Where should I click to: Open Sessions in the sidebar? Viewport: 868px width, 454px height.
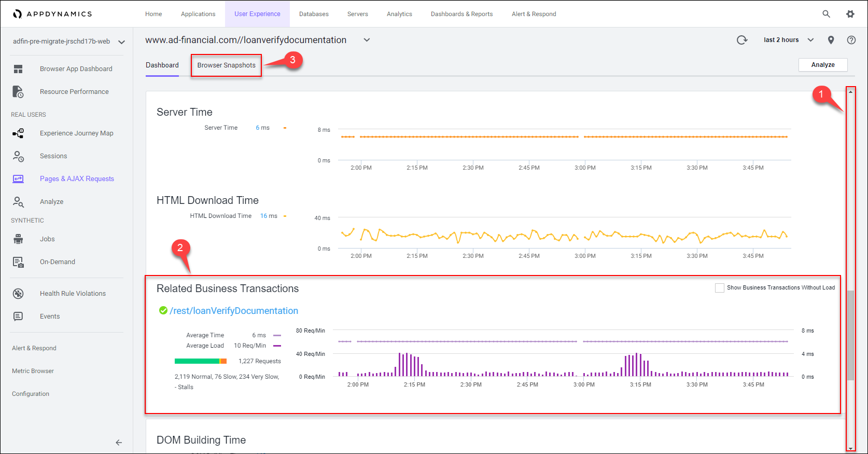53,156
